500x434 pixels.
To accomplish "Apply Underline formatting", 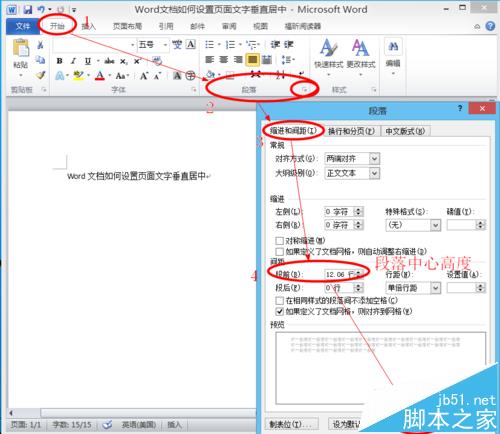I will [88, 61].
